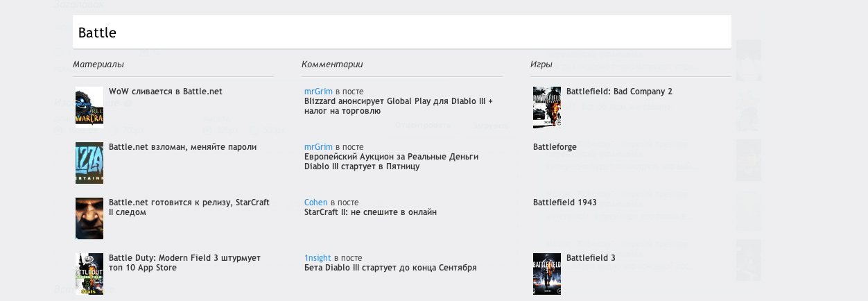Open "Европейский Аукцион за Реальные Деньги" post
Screen dimensions: 868x301
(391, 162)
